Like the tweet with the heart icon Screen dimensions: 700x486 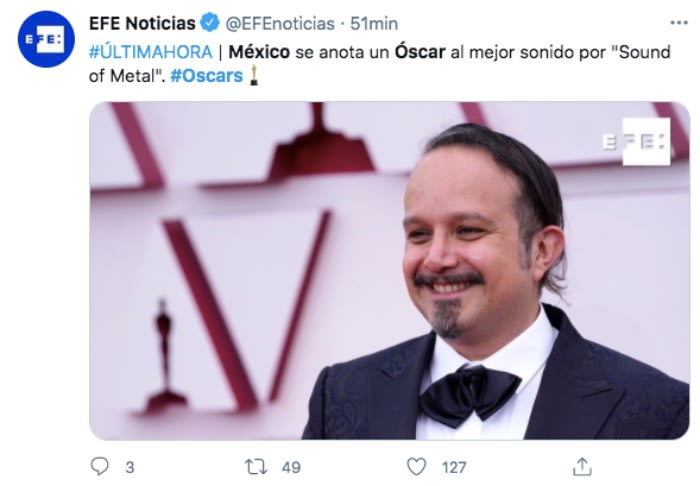coord(417,467)
